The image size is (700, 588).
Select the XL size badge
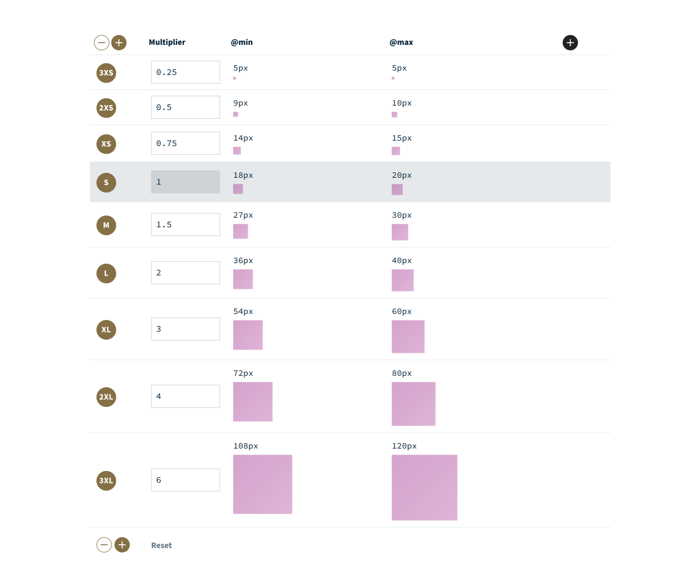pos(106,330)
